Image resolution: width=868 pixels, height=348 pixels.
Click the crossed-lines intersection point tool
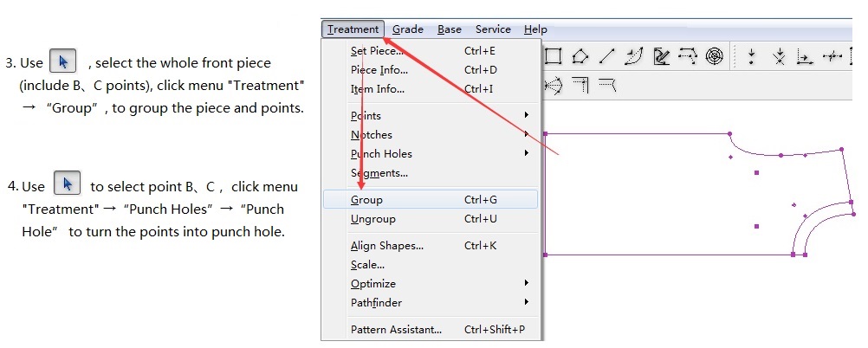pyautogui.click(x=779, y=57)
